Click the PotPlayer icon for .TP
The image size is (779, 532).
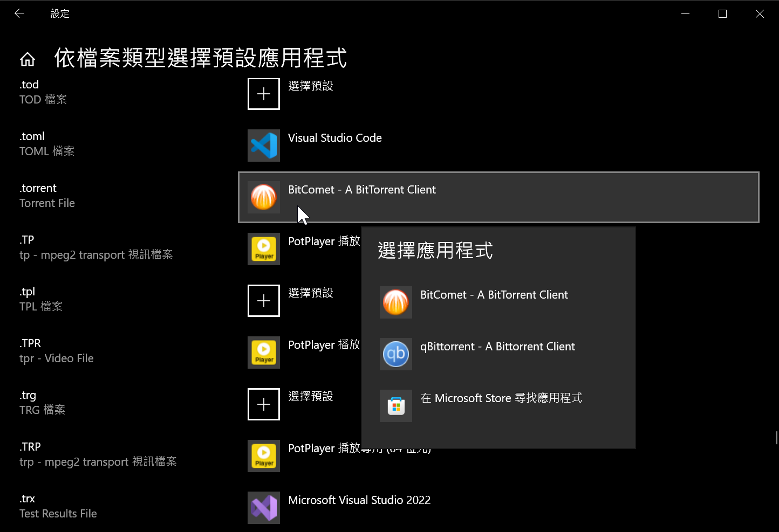point(264,249)
